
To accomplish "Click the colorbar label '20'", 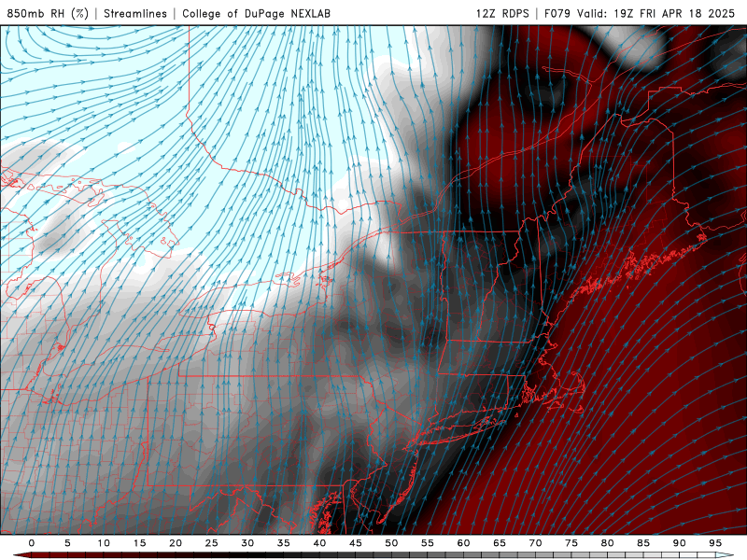I will (x=176, y=543).
